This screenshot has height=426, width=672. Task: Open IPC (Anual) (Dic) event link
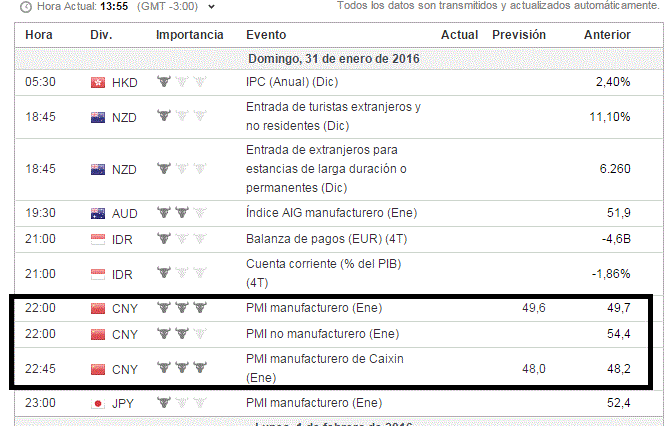tap(292, 82)
